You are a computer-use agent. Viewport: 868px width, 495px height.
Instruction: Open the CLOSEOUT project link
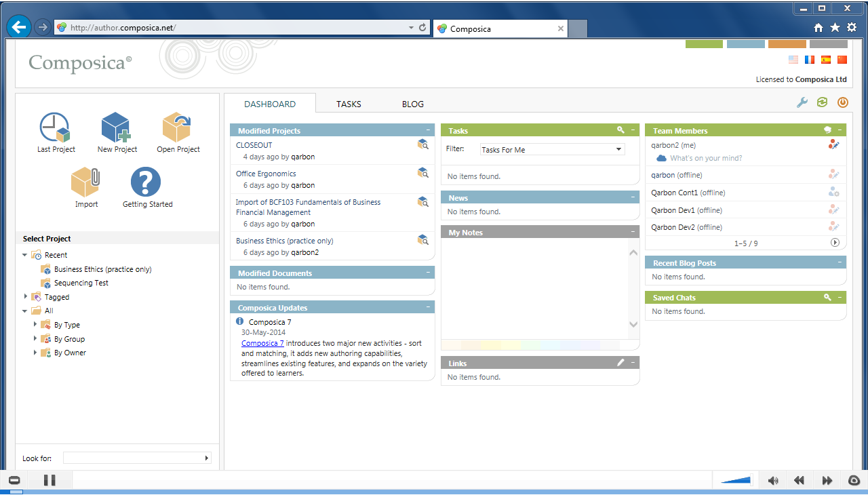(254, 145)
